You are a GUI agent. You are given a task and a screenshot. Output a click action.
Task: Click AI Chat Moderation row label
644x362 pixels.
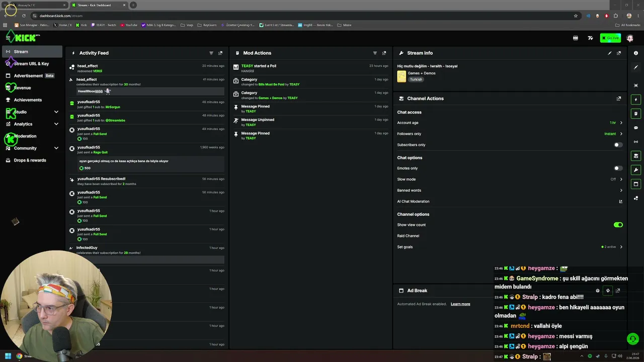coord(413,202)
